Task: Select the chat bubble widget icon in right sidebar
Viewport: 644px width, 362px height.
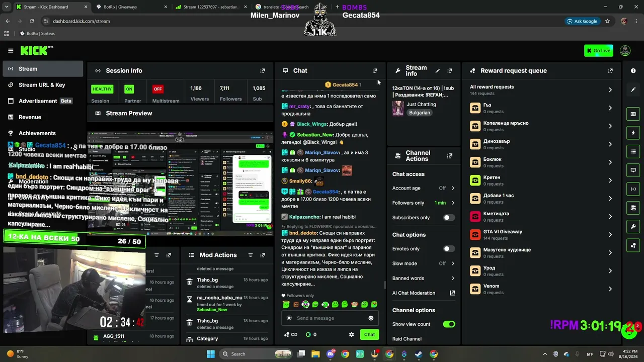Action: (x=633, y=170)
